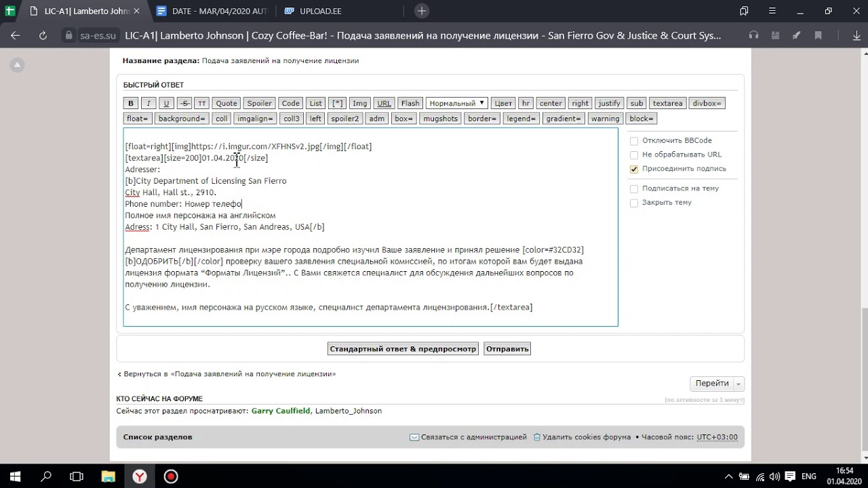Open Yandex Browser from the taskbar
Viewport: 868px width, 488px height.
click(139, 476)
